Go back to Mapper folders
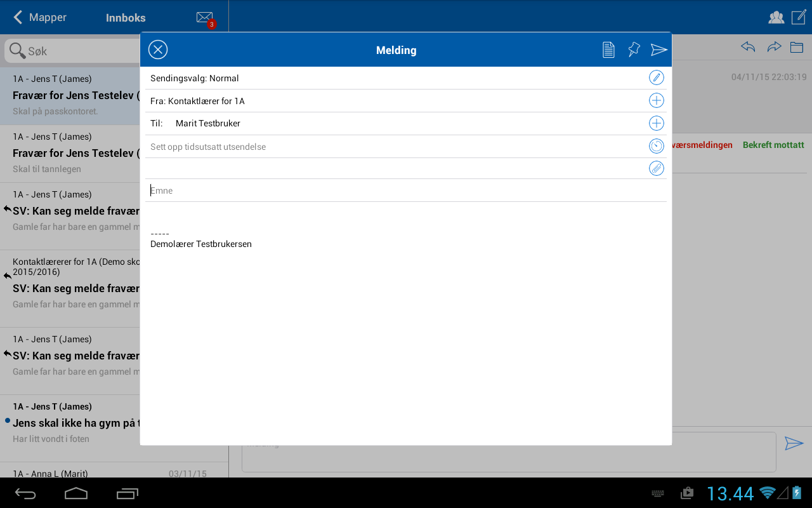 pyautogui.click(x=40, y=17)
